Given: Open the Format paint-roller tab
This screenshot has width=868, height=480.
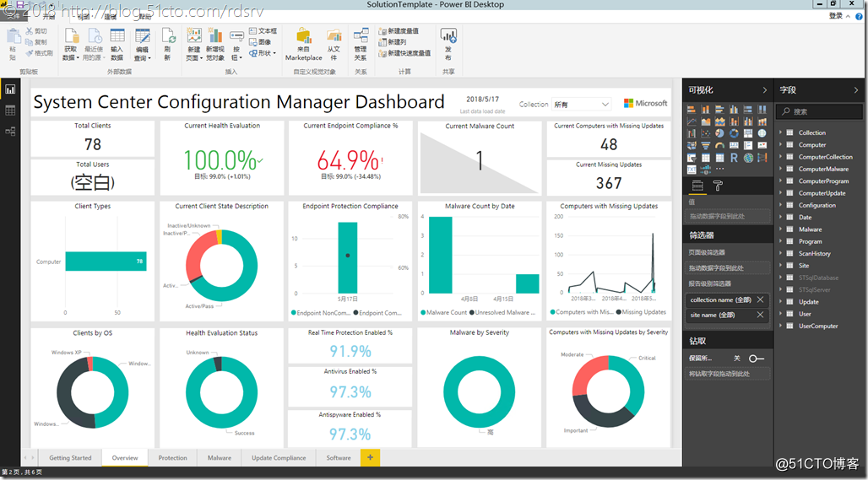Looking at the screenshot, I should click(x=718, y=186).
